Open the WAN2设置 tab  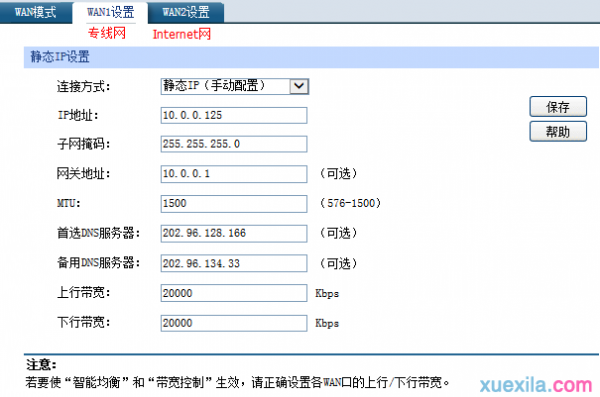[186, 12]
